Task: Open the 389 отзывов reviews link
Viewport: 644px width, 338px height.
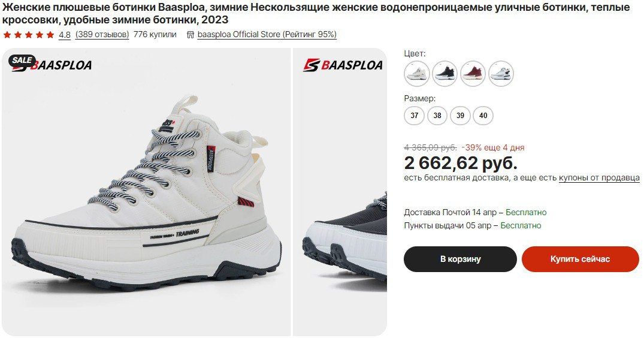Action: (102, 35)
